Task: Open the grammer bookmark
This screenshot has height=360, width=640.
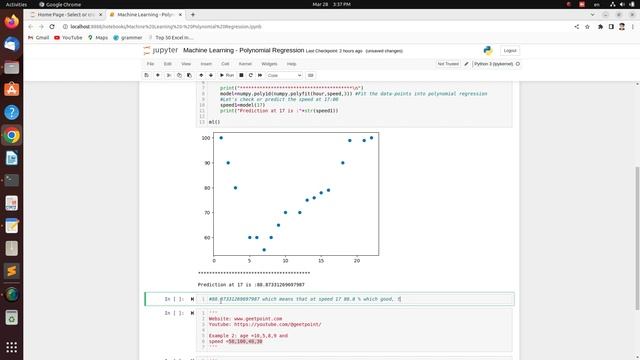Action: [x=128, y=38]
